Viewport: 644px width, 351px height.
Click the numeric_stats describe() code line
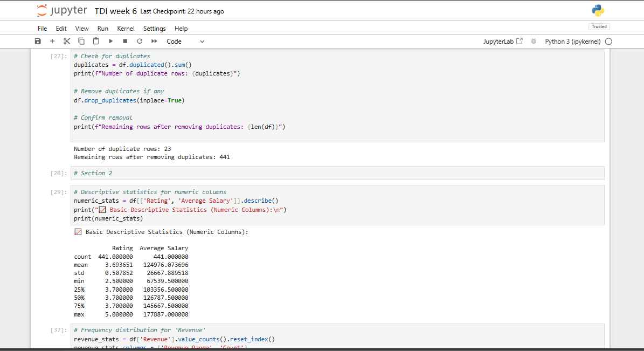click(176, 201)
